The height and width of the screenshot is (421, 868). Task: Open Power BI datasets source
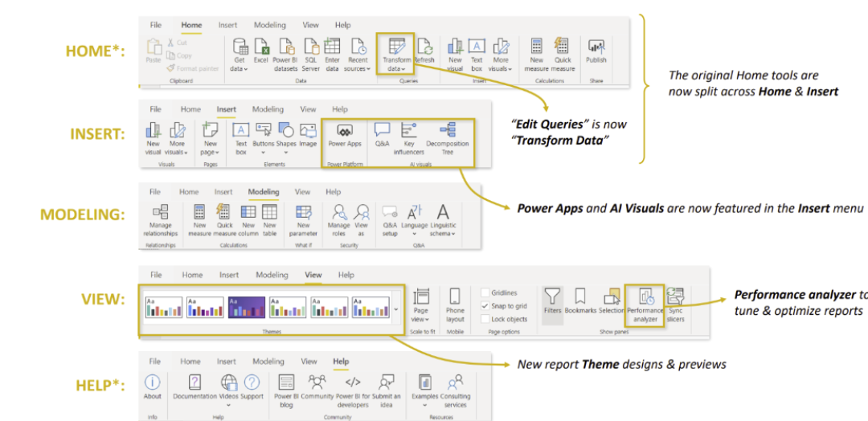(285, 55)
